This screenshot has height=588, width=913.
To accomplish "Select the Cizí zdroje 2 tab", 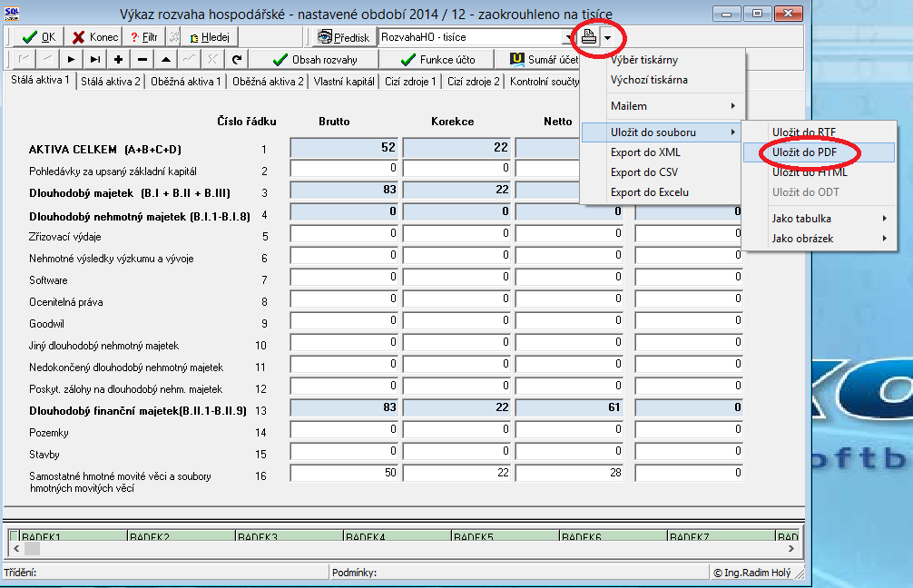I will point(474,82).
